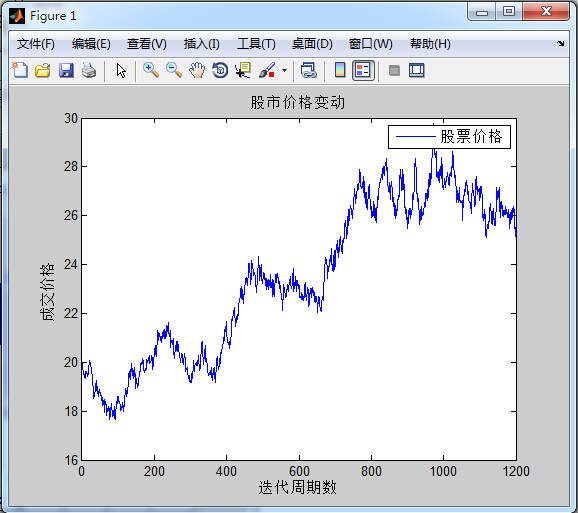Expand the toolbar dock arrow at menu right
578x513 pixels.
click(x=561, y=43)
